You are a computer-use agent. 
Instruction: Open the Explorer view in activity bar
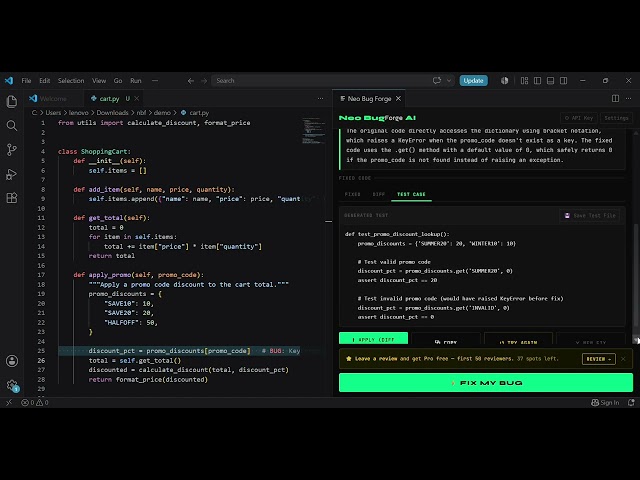[12, 101]
